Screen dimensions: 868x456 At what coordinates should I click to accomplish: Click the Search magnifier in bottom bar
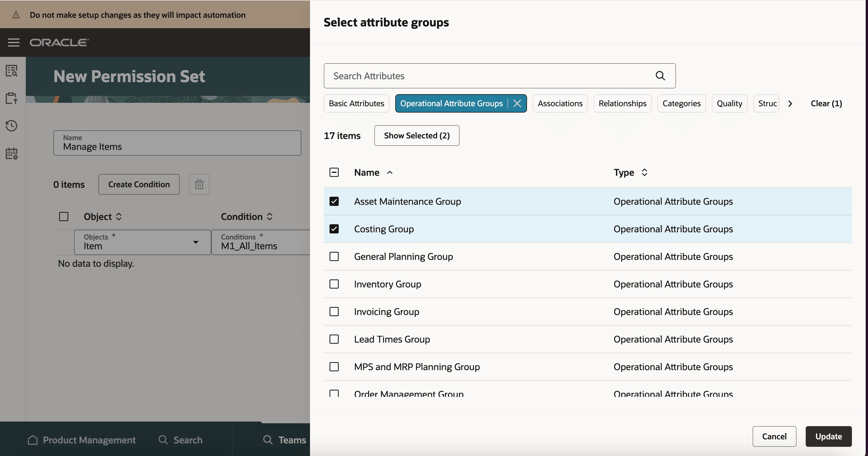tap(163, 440)
